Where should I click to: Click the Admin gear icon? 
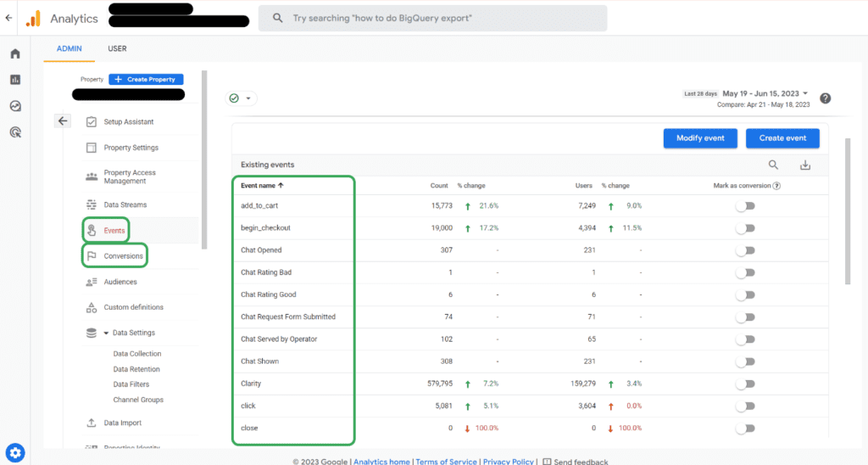[15, 453]
